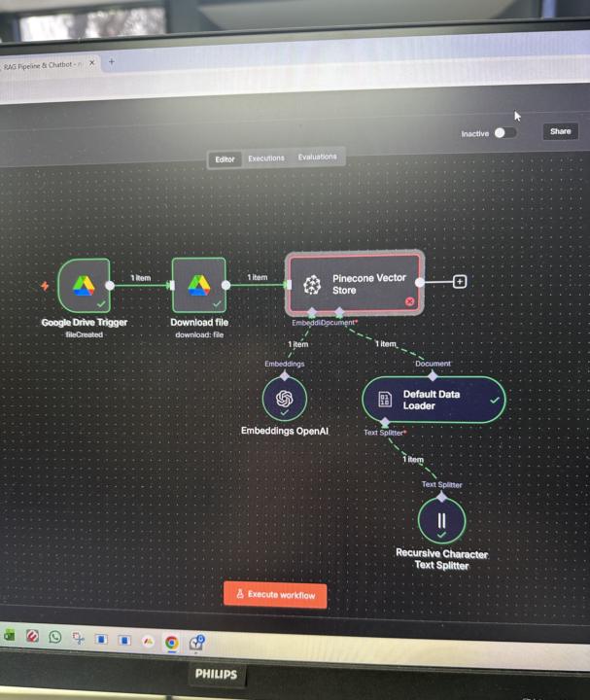Click the Execute workflow button

275,595
